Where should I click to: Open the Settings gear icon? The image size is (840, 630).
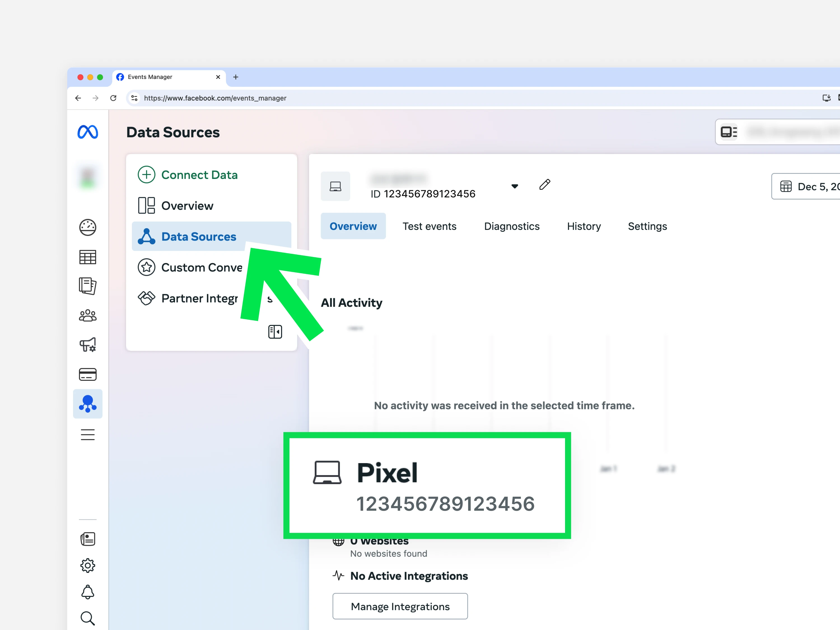tap(88, 566)
